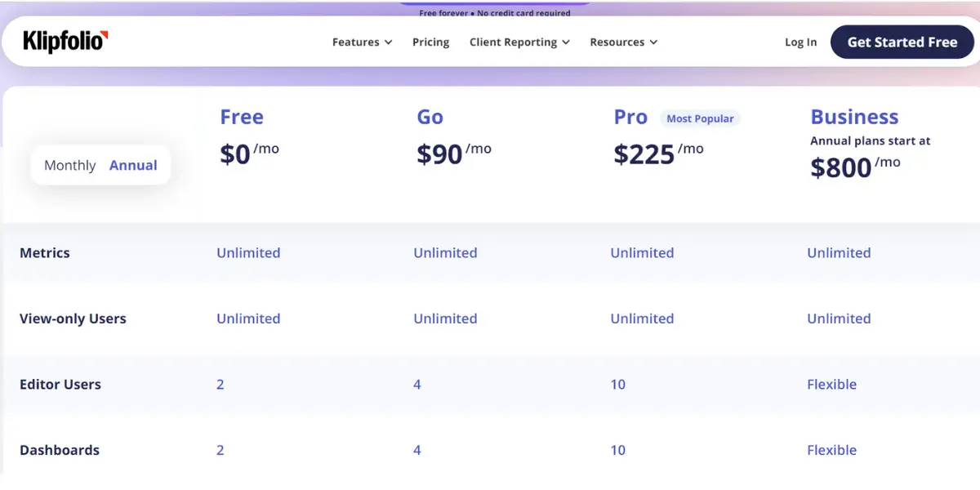
Task: Open the Pricing page
Action: click(430, 42)
